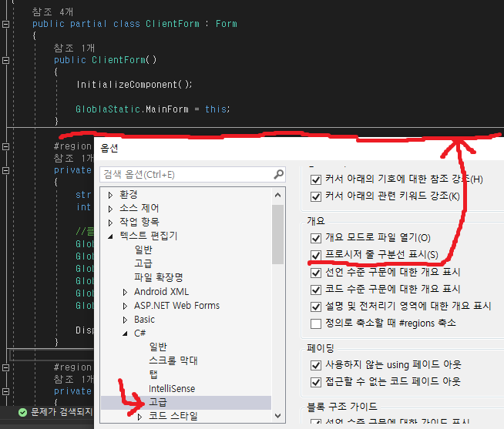Image resolution: width=504 pixels, height=429 pixels.
Task: Select 소스 제어 in the options tree
Action: [139, 208]
